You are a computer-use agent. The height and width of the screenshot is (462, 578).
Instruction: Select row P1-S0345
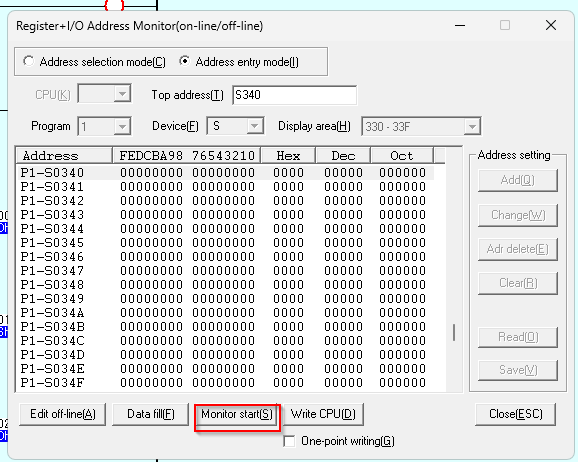click(x=226, y=243)
